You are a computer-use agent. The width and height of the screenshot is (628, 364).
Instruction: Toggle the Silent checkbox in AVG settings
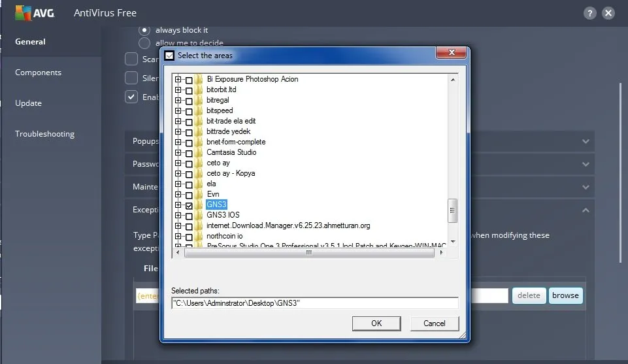pos(131,78)
